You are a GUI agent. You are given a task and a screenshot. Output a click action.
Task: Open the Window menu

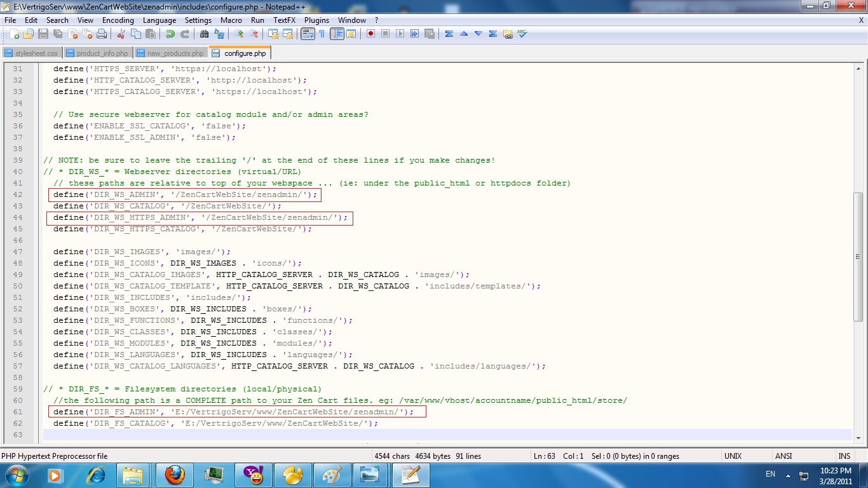pos(352,20)
